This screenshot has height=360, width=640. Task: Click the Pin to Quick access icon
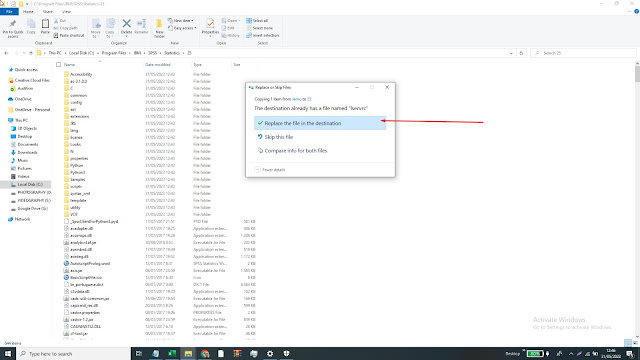point(13,29)
